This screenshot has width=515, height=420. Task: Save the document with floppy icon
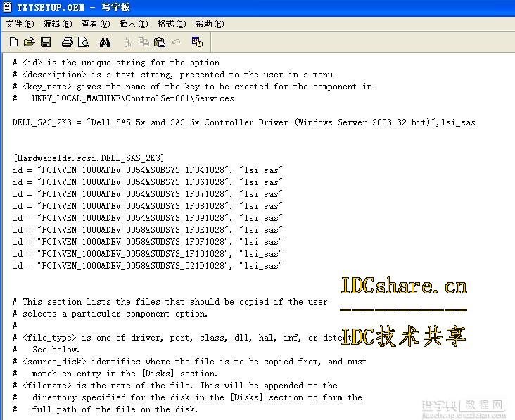coord(46,42)
